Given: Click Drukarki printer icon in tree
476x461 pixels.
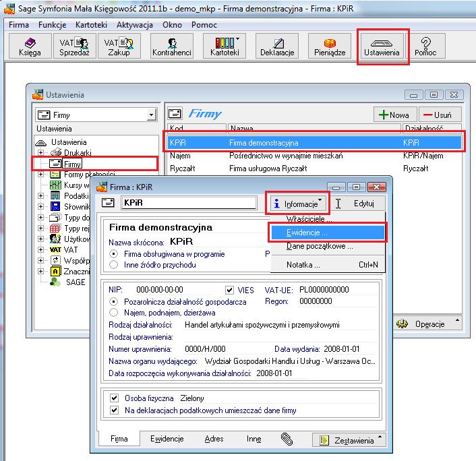Looking at the screenshot, I should pos(56,152).
